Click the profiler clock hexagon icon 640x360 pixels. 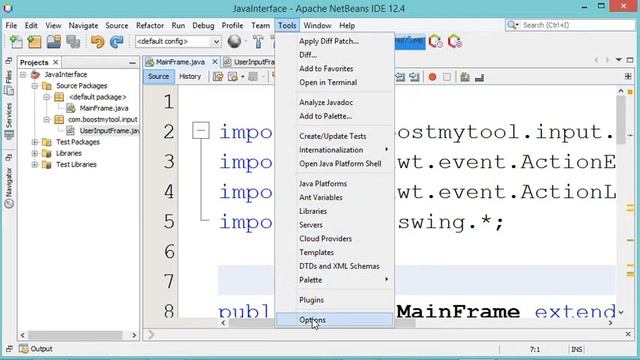pos(436,41)
